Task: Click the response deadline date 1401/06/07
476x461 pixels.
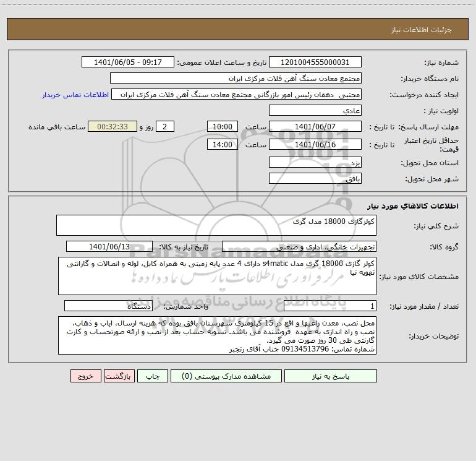Action: (315, 126)
